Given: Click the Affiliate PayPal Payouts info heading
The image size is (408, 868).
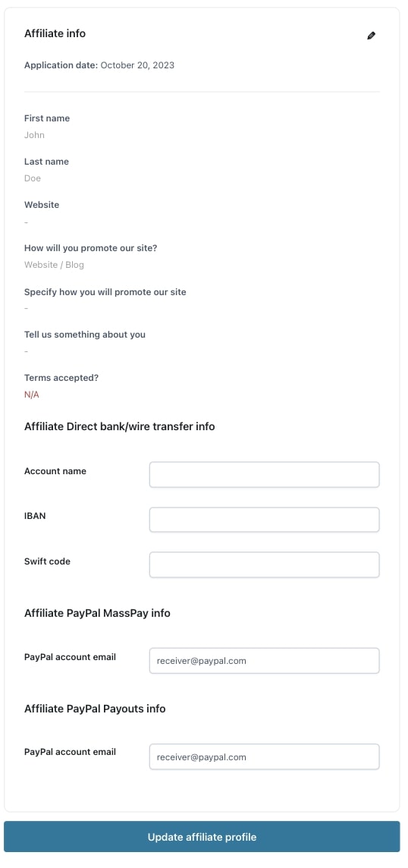Looking at the screenshot, I should point(95,709).
